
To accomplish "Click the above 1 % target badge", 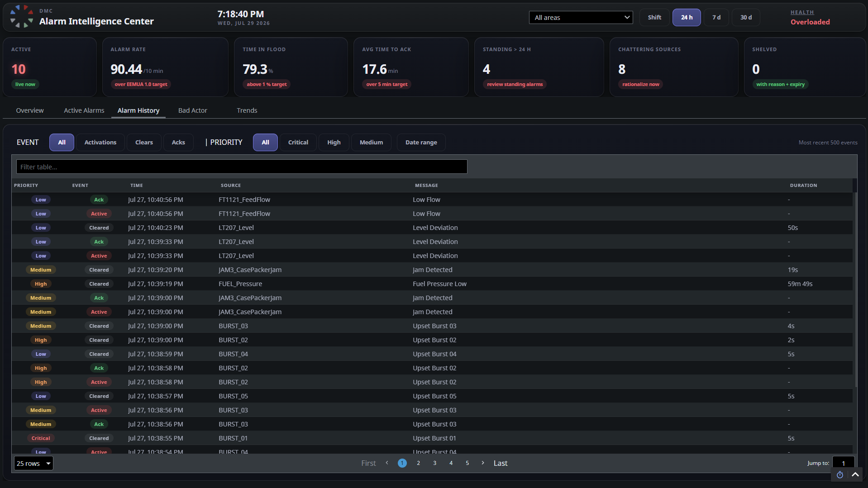I will pos(267,84).
